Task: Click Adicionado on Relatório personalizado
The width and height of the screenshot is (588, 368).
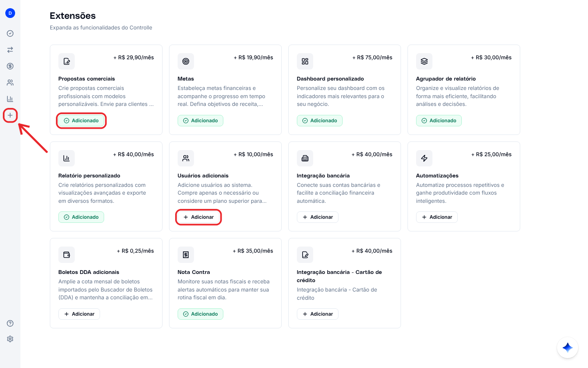Action: [x=81, y=217]
